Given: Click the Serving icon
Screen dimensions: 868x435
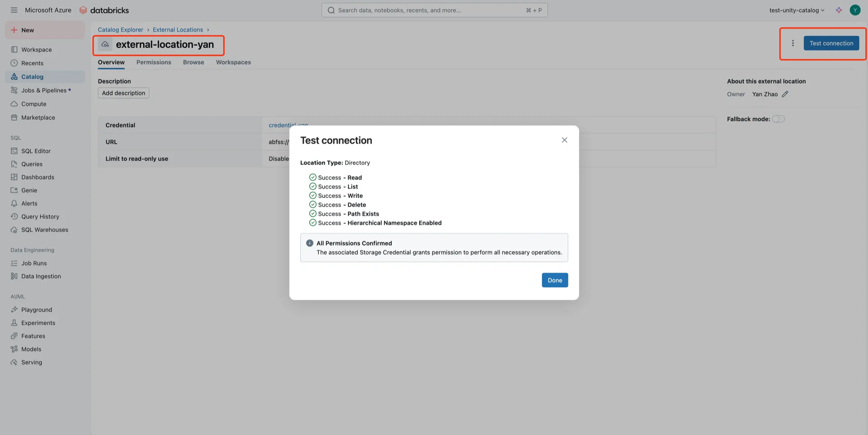Looking at the screenshot, I should click(x=14, y=362).
